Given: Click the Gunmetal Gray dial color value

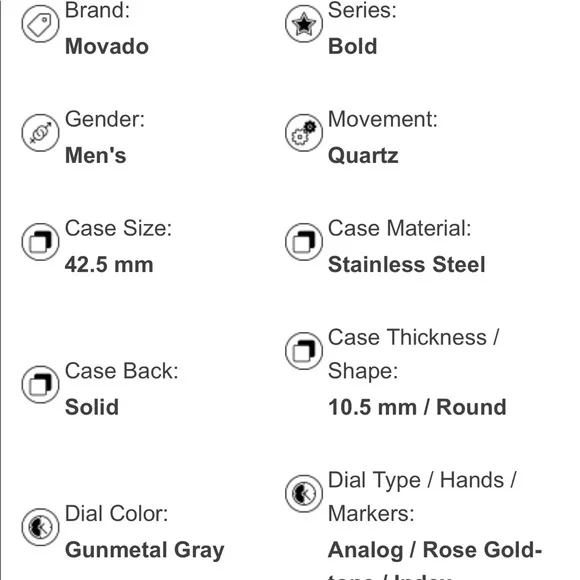Looking at the screenshot, I should coord(145,550).
